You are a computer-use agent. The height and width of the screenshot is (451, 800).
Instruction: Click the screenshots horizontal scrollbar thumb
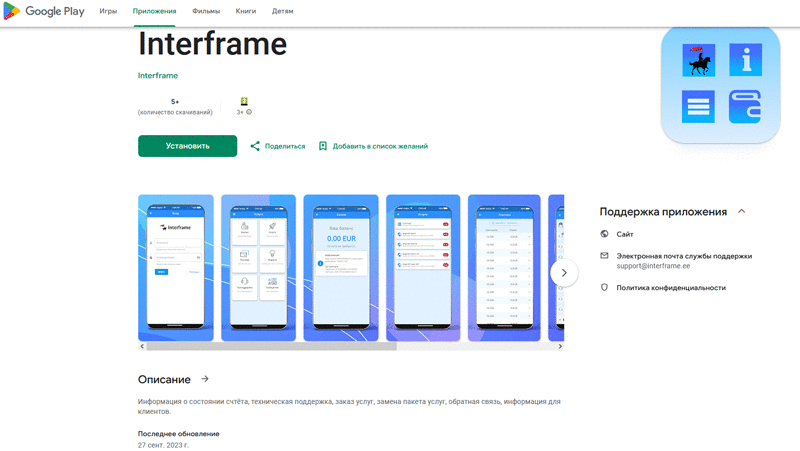coord(271,346)
